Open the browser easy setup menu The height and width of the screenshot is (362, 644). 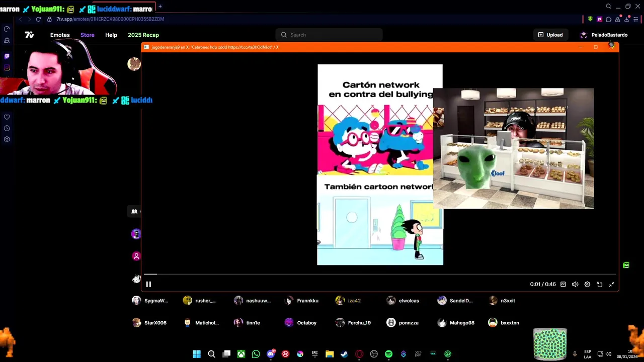pyautogui.click(x=635, y=19)
